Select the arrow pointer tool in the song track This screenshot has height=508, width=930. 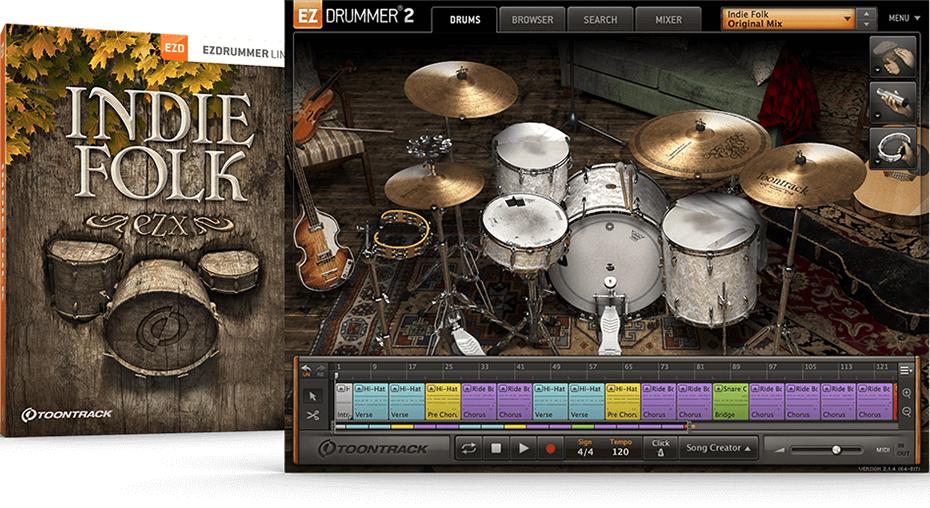point(313,396)
